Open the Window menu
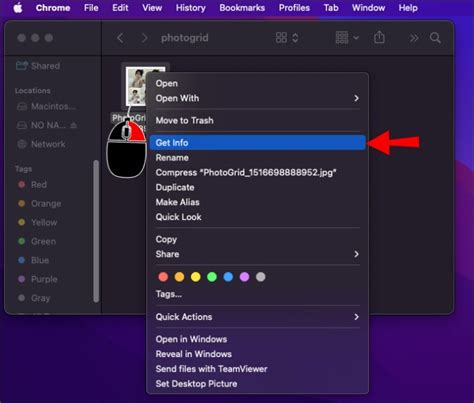This screenshot has width=474, height=403. coord(368,8)
